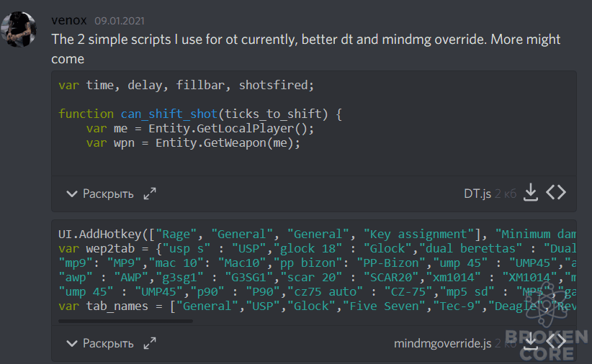Viewport: 592px width, 364px height.
Task: Open venox's profile avatar
Action: (x=19, y=29)
